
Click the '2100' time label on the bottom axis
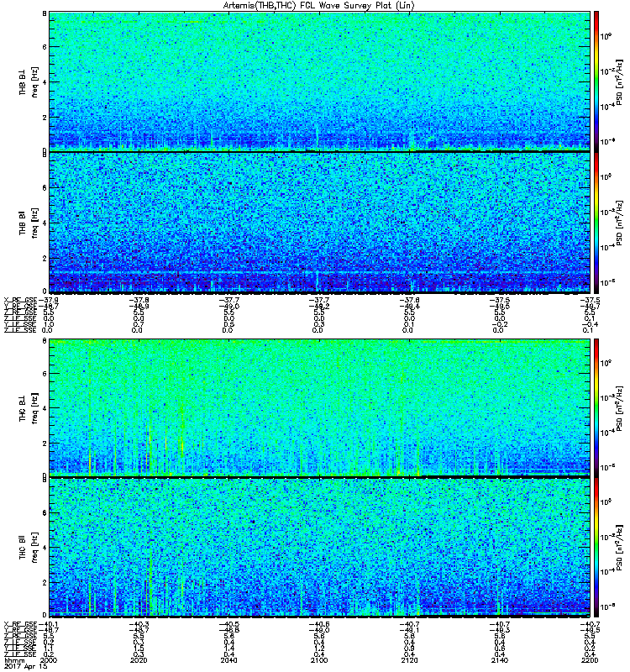point(319,660)
